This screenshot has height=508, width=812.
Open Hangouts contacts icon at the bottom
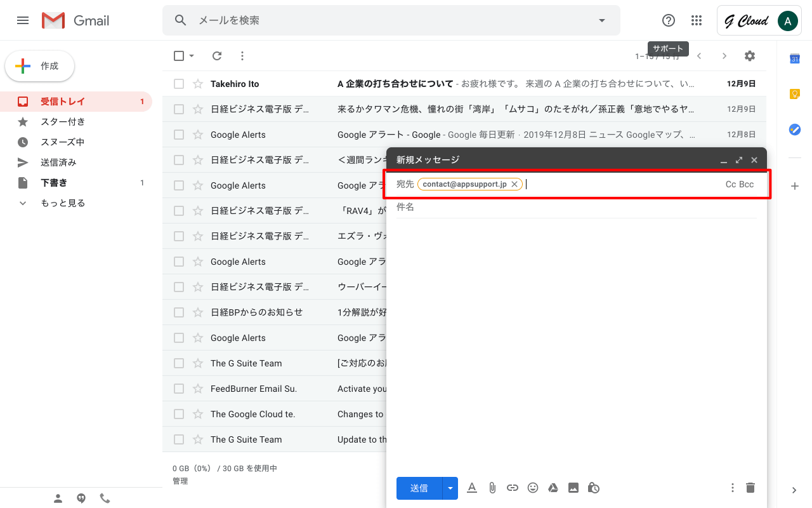pyautogui.click(x=58, y=498)
